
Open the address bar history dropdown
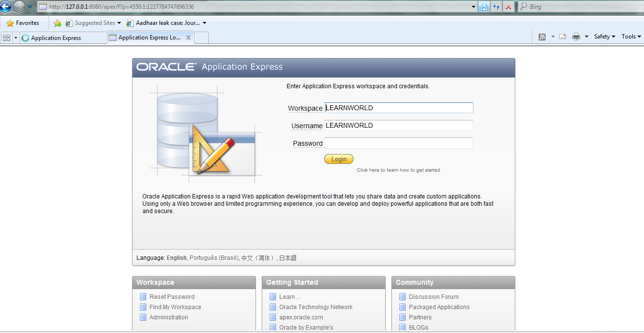[472, 6]
